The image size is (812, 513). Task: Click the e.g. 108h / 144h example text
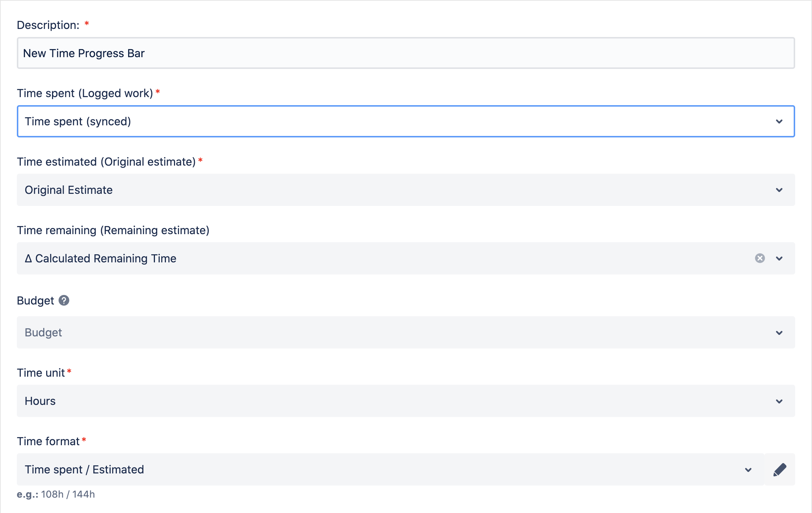[x=56, y=494]
